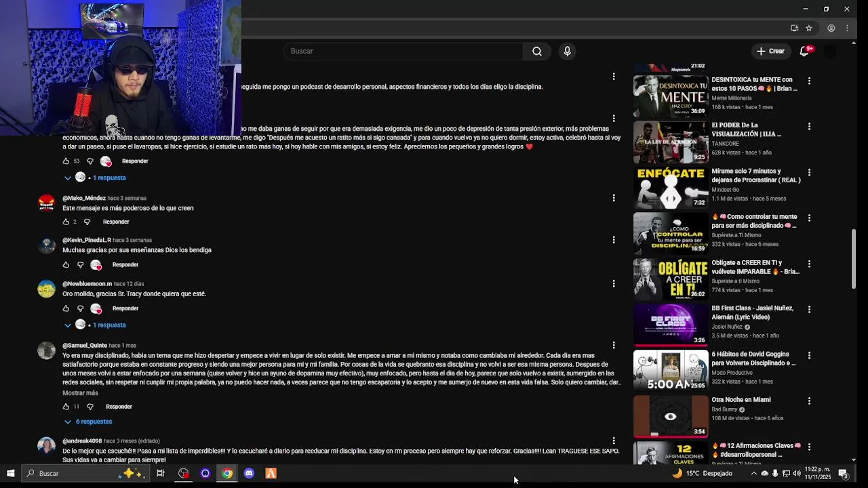Bookmark this page with the star icon

point(809,28)
